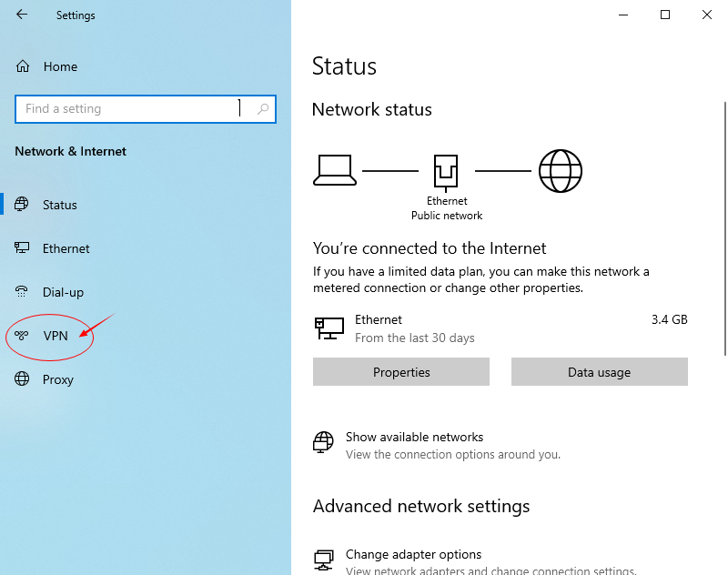
Task: Click the Status globe icon in sidebar
Action: pyautogui.click(x=21, y=204)
